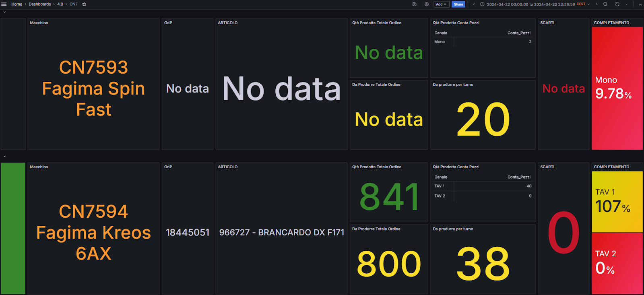Go to Home breadcrumb
644x295 pixels.
17,4
